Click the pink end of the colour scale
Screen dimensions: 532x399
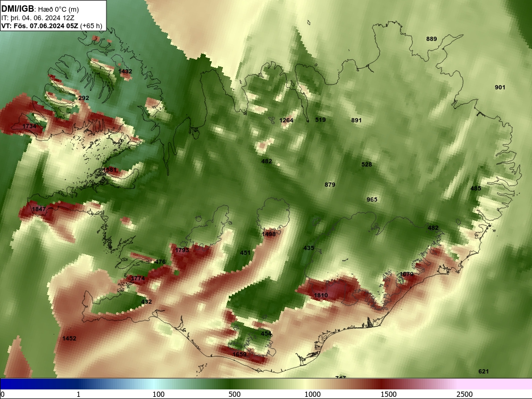point(495,384)
